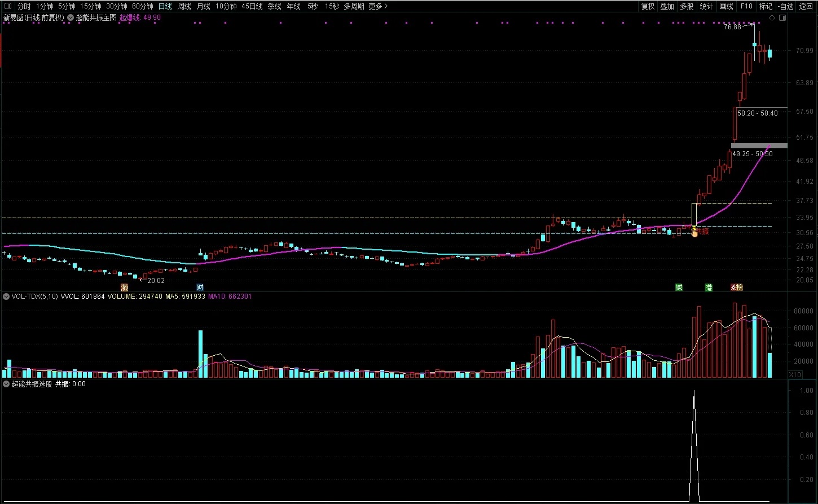This screenshot has width=818, height=504.
Task: Open the 统计 statistics tool
Action: pos(706,6)
